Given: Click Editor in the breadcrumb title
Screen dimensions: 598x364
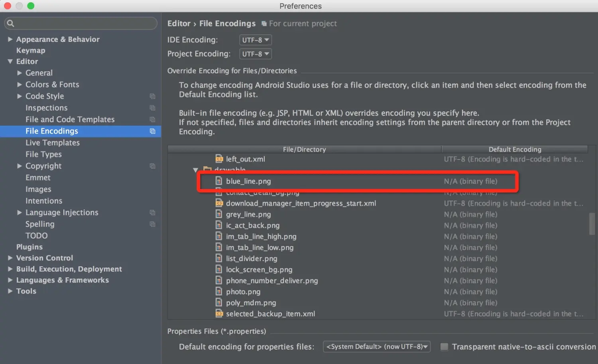Looking at the screenshot, I should [179, 24].
